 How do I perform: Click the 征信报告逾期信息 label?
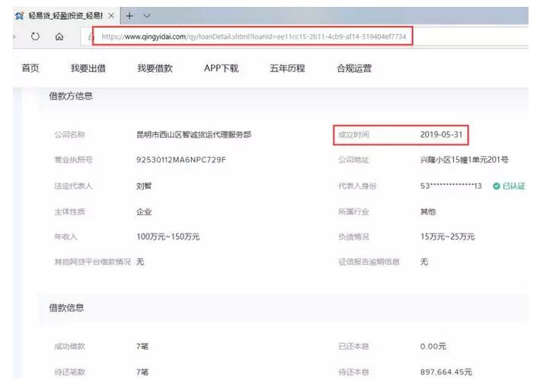[x=369, y=262]
